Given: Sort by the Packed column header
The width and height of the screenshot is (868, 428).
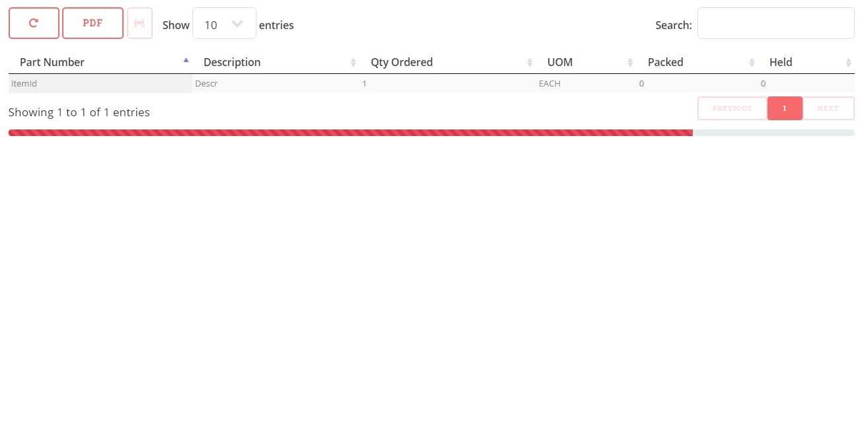Looking at the screenshot, I should (x=697, y=62).
